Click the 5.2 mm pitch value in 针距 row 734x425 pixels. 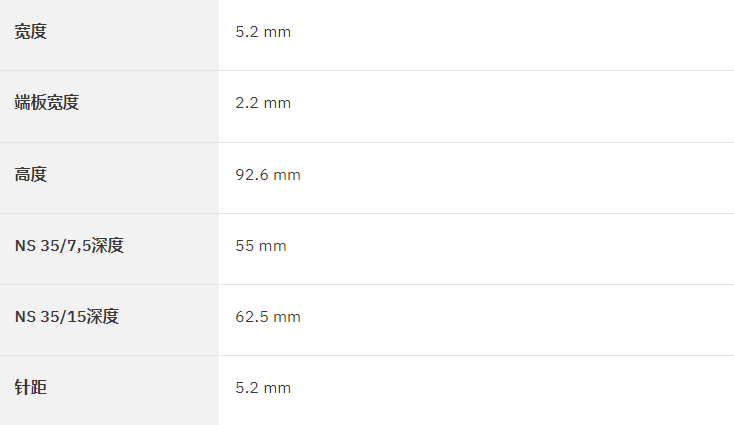(x=263, y=388)
